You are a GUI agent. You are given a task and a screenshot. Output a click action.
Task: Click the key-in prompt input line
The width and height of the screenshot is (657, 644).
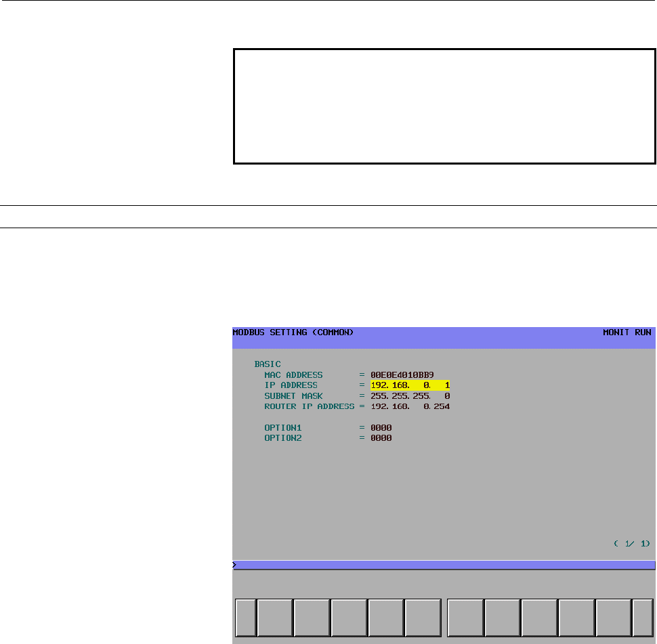444,565
